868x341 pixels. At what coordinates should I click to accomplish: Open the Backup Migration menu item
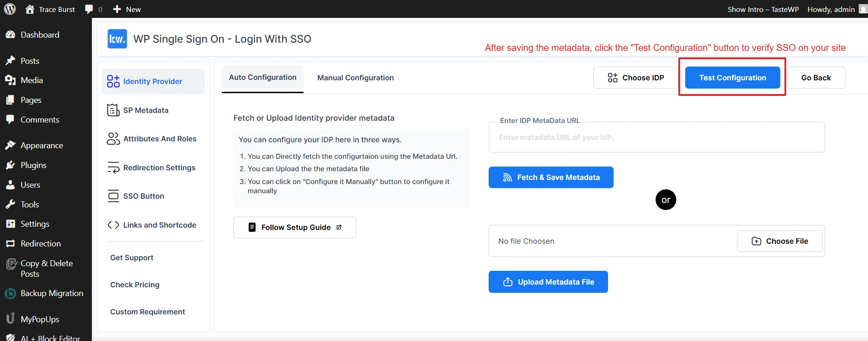[46, 293]
